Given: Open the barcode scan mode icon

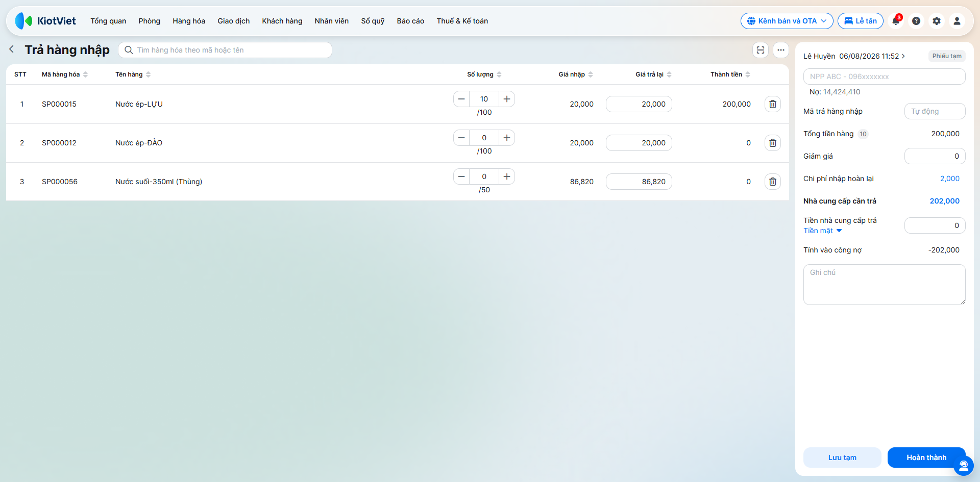Looking at the screenshot, I should pos(761,50).
